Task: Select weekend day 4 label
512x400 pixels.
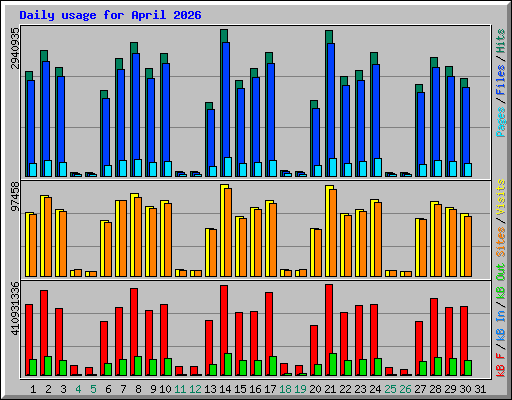Action: click(x=78, y=389)
